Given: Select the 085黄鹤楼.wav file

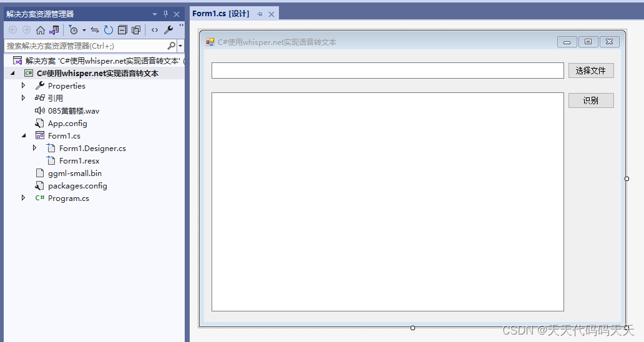Looking at the screenshot, I should coord(74,111).
